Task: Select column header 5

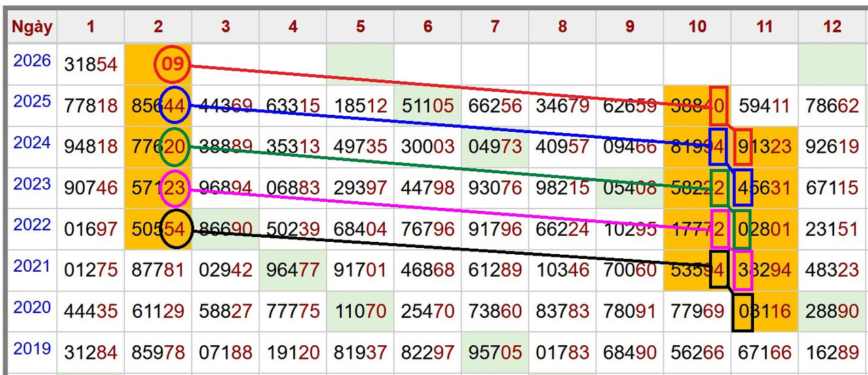Action: (x=360, y=26)
